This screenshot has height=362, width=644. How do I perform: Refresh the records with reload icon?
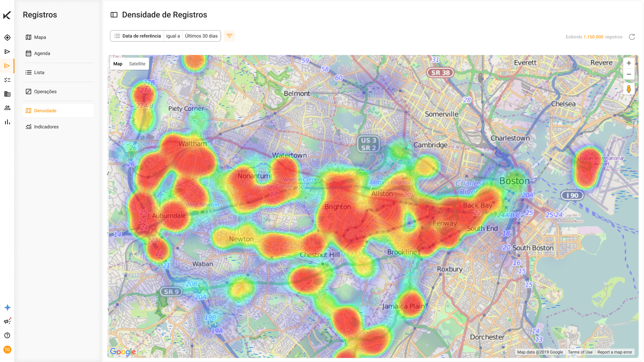coord(632,37)
